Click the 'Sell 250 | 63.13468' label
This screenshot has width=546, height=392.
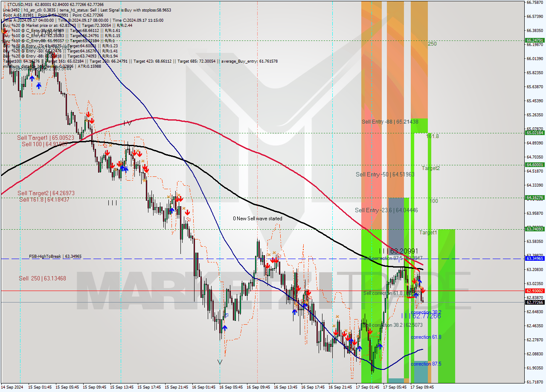click(42, 278)
